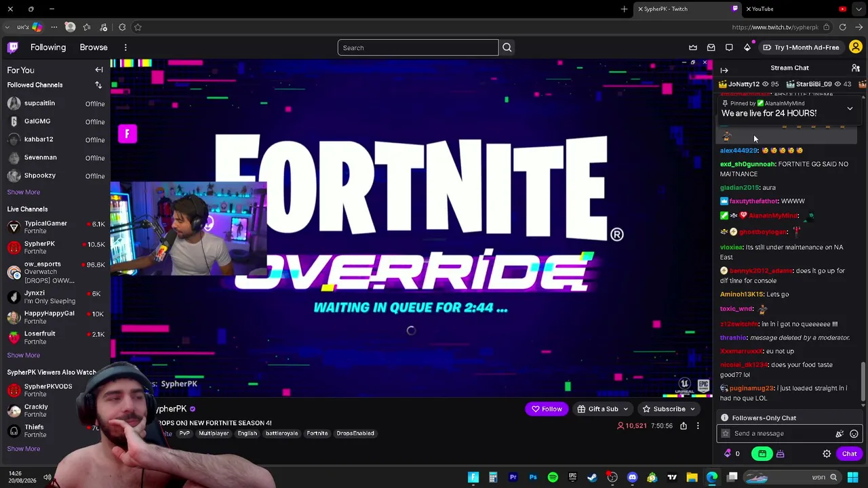This screenshot has height=488, width=868.
Task: Sort the Followed Channels list
Action: point(98,85)
